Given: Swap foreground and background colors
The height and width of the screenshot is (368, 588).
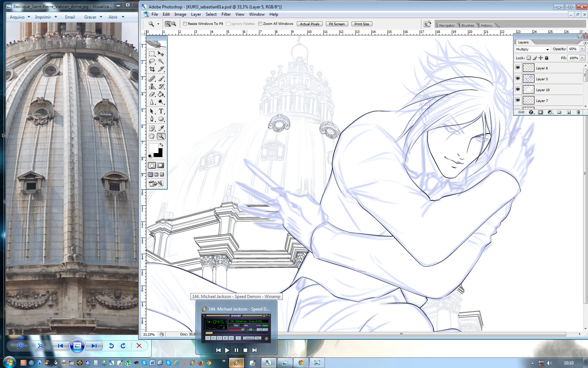Looking at the screenshot, I should click(161, 144).
